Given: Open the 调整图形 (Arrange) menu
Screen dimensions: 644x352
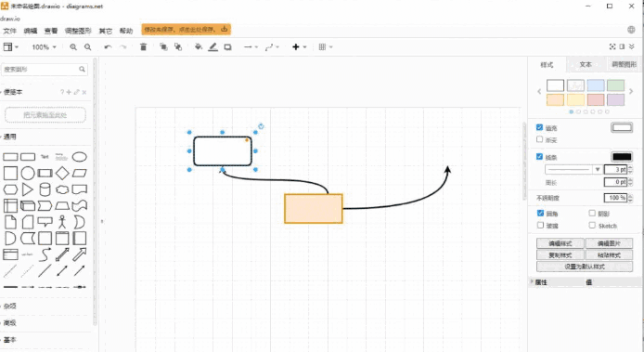Looking at the screenshot, I should click(78, 31).
